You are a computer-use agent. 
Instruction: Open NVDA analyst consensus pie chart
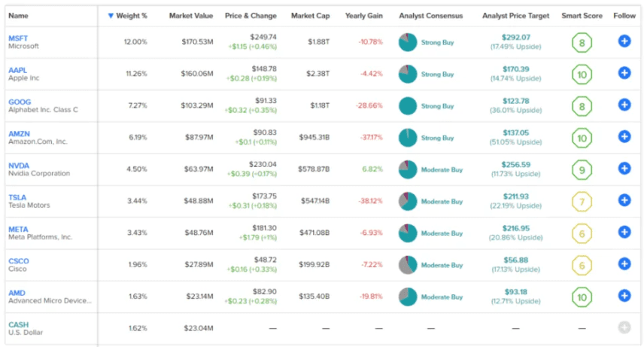pyautogui.click(x=408, y=169)
